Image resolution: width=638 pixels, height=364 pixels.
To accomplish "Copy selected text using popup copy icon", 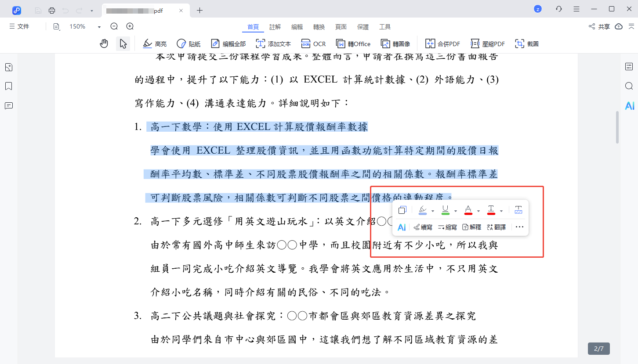I will (402, 210).
